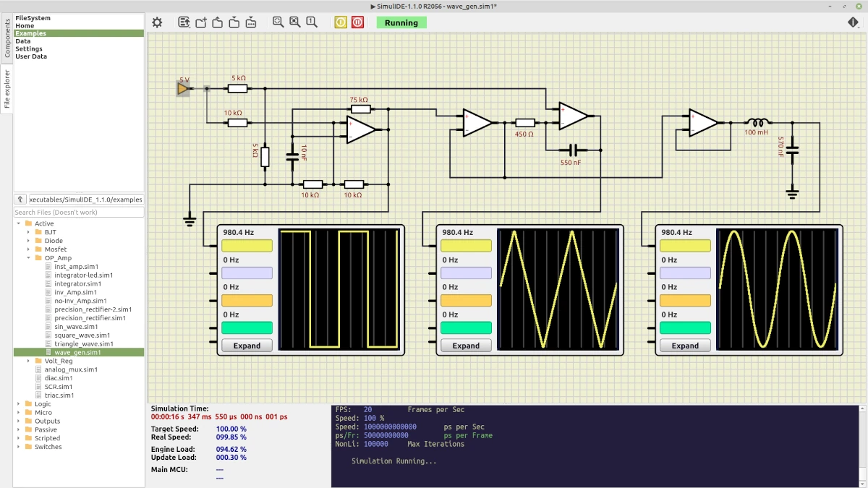
Task: Expand the Logic folder
Action: (x=19, y=404)
